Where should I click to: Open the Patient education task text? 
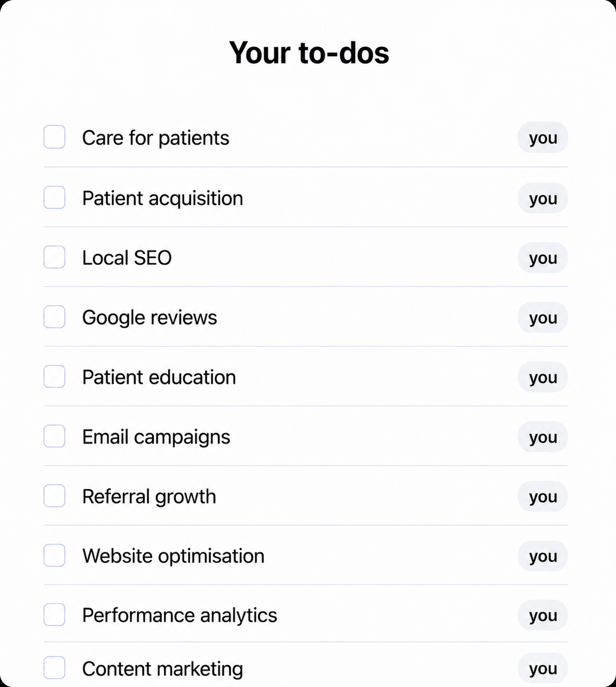[159, 377]
